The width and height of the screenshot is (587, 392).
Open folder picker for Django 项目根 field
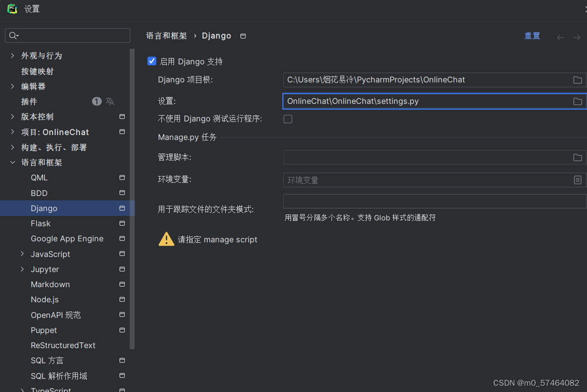pyautogui.click(x=578, y=80)
